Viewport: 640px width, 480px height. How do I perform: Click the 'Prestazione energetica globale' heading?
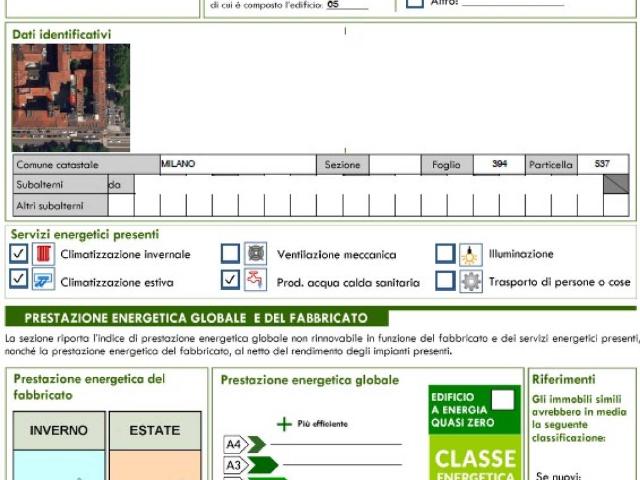point(310,380)
